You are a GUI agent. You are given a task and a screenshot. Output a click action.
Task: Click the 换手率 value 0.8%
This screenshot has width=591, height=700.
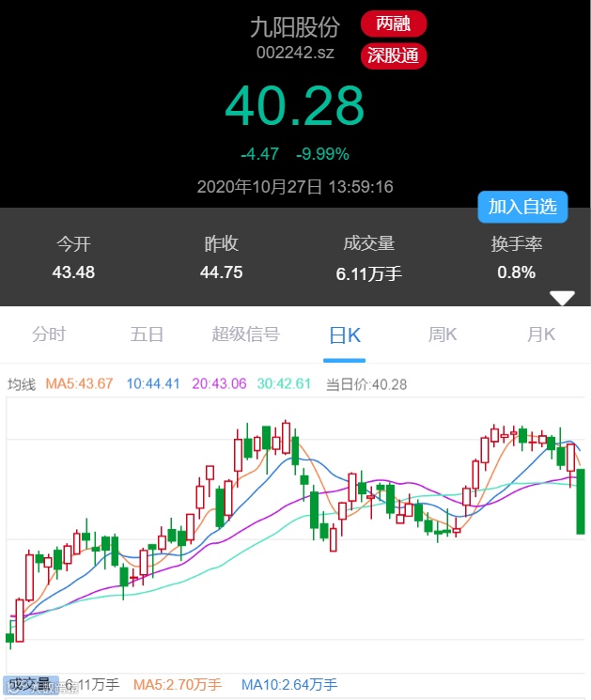(517, 272)
